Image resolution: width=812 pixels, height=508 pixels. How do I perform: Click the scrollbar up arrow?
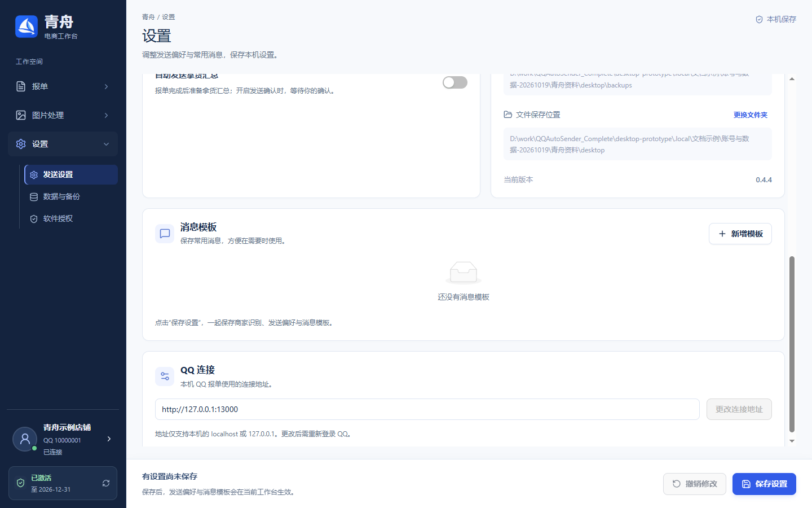pos(792,79)
